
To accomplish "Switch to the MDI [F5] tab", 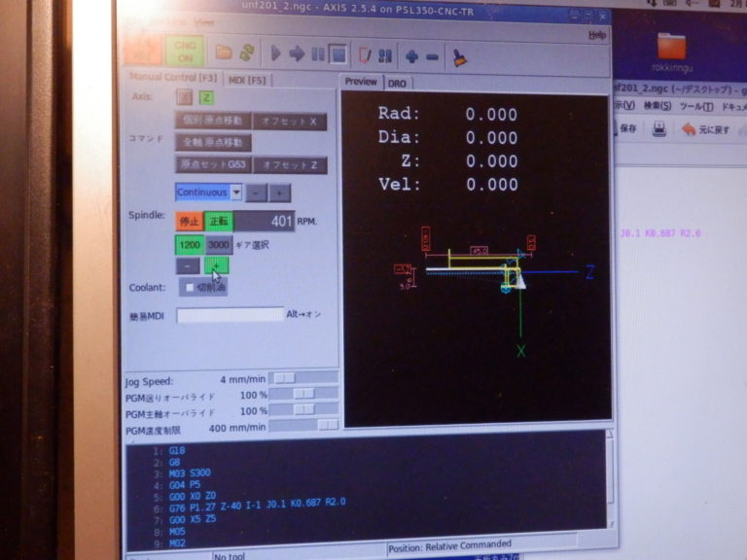I will pyautogui.click(x=249, y=80).
